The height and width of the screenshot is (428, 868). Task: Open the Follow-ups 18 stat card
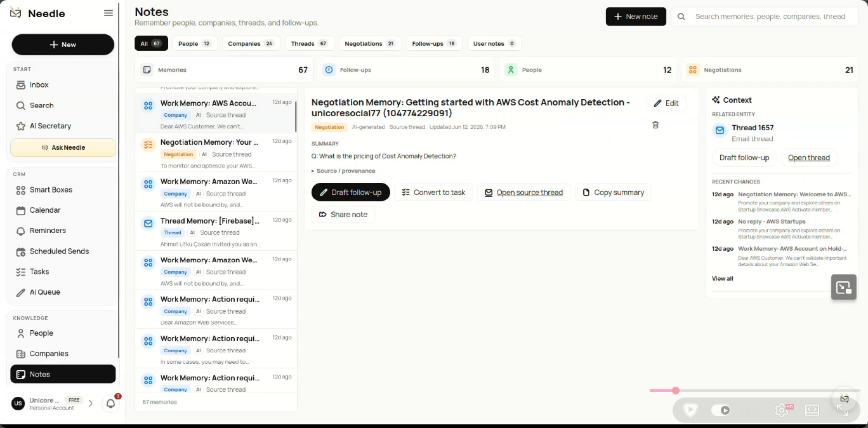[x=406, y=70]
